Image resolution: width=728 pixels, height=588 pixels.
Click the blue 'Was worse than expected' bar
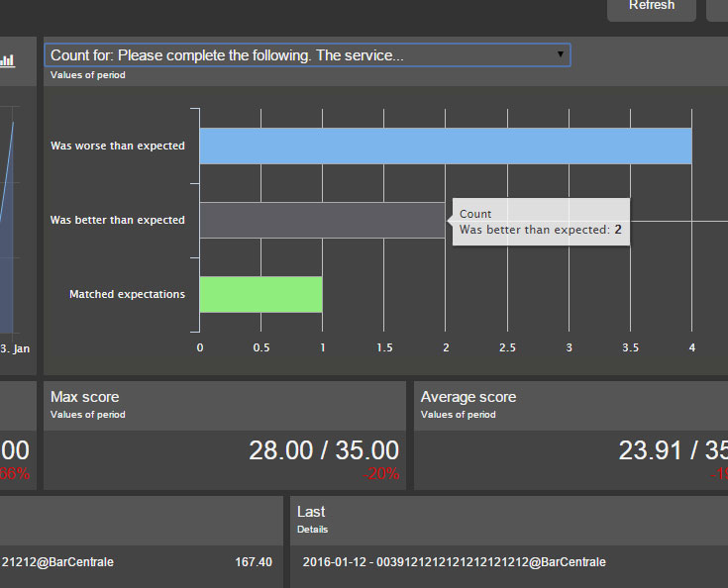pos(445,147)
